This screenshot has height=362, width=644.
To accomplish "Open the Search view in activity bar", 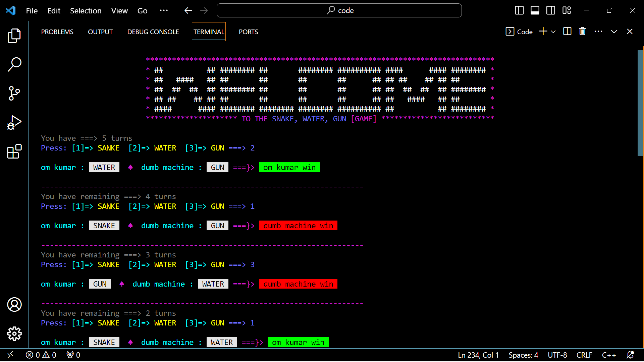I will click(x=14, y=64).
